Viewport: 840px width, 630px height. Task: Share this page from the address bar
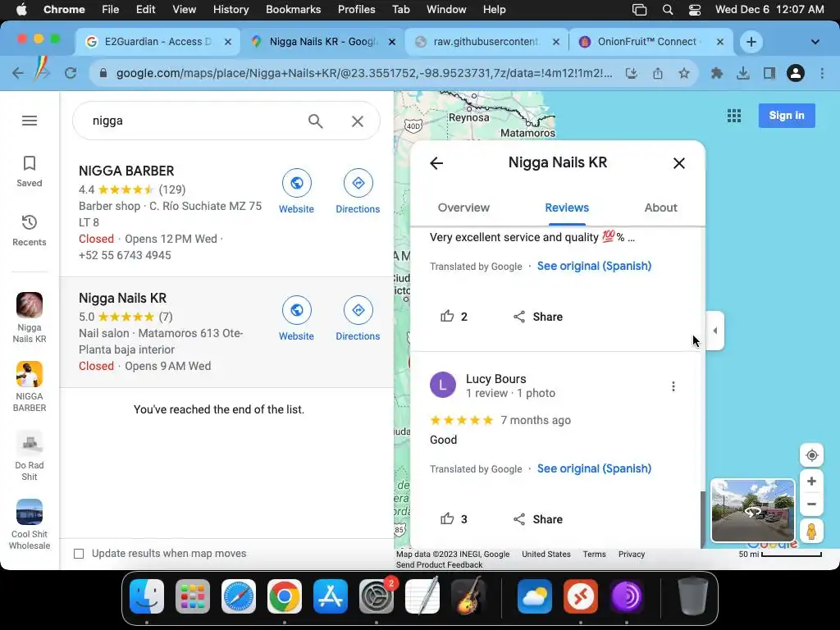[658, 73]
